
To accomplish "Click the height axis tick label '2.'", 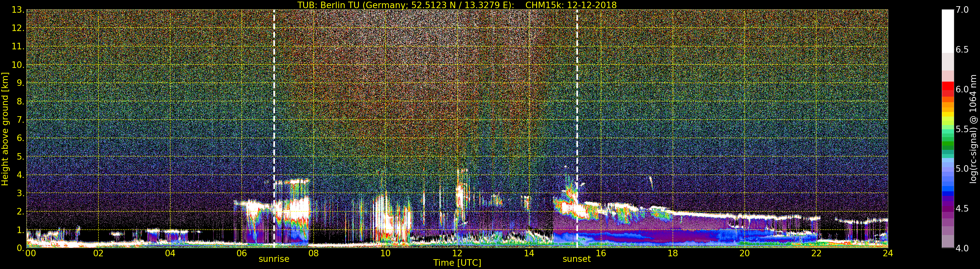I will (x=21, y=211).
